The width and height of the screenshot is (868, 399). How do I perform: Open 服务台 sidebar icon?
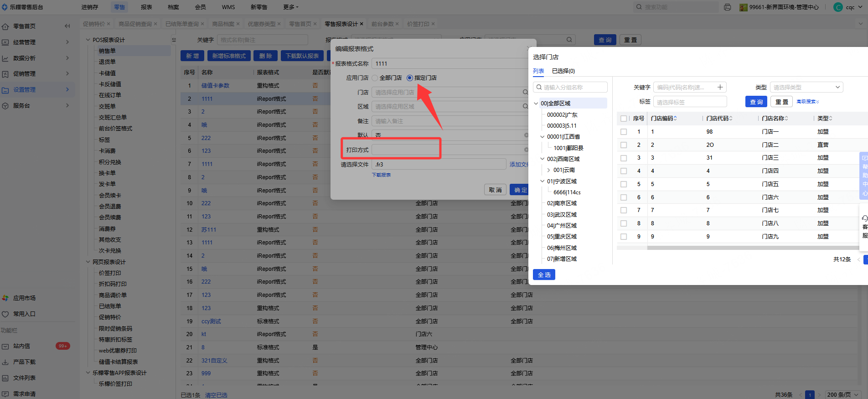(x=5, y=105)
